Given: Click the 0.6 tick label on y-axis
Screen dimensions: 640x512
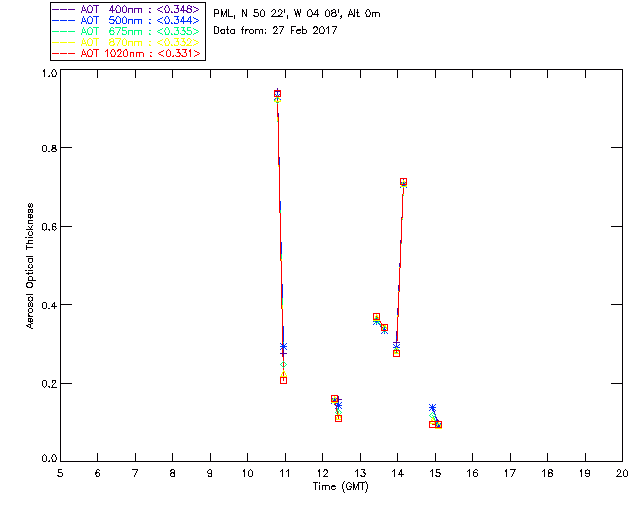Looking at the screenshot, I should coord(49,227).
